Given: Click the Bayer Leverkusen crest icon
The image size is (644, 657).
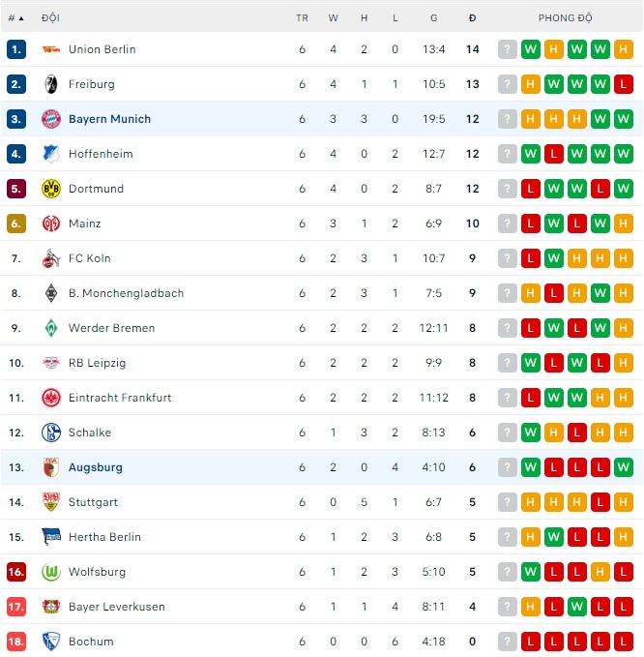Looking at the screenshot, I should 51,607.
